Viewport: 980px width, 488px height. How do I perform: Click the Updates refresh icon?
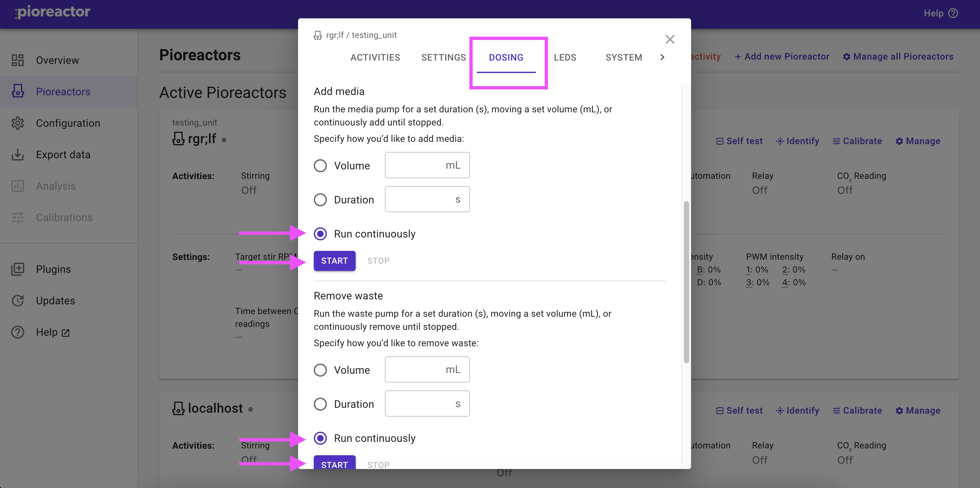(x=17, y=300)
